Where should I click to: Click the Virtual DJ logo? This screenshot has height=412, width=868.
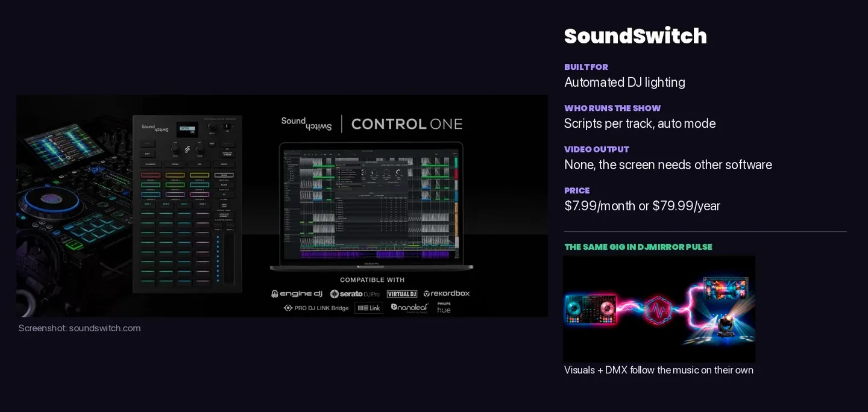pyautogui.click(x=402, y=294)
